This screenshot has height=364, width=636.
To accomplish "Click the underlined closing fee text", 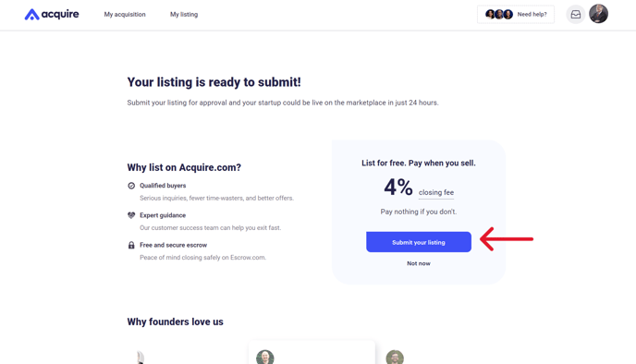I will [436, 192].
